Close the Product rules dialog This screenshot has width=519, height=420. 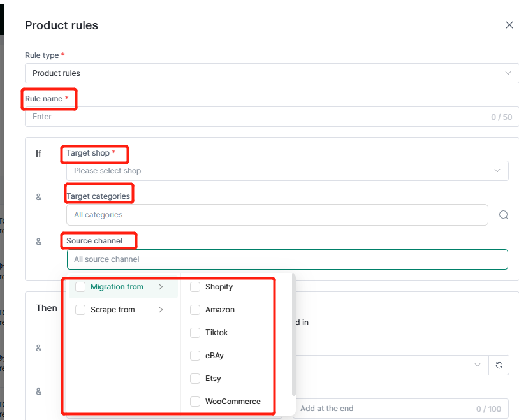click(509, 25)
